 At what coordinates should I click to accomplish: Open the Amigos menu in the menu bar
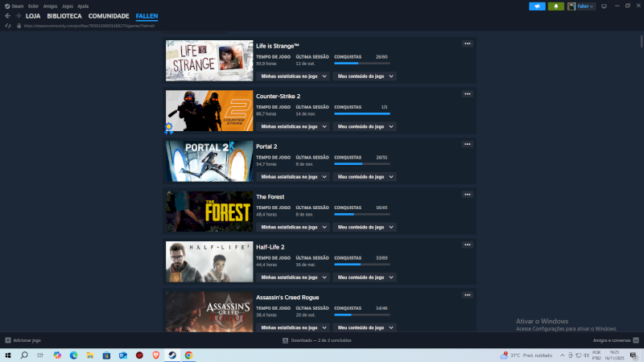coord(50,6)
